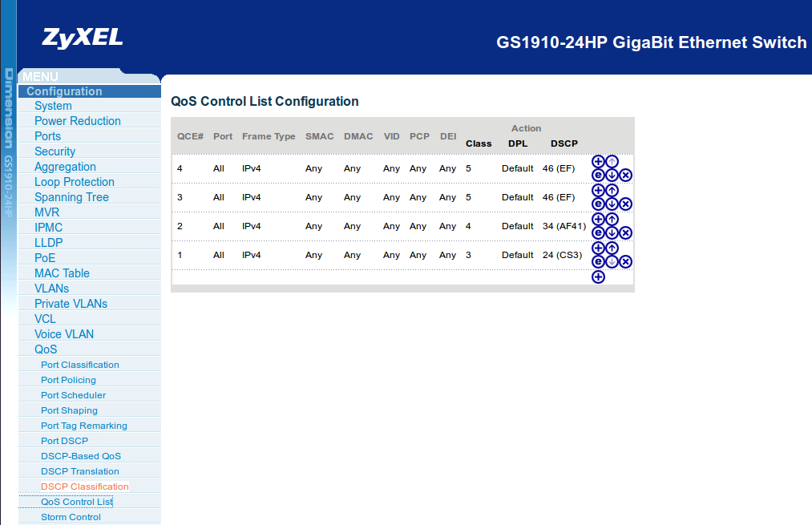
Task: Move QCE 2 up
Action: (x=612, y=220)
